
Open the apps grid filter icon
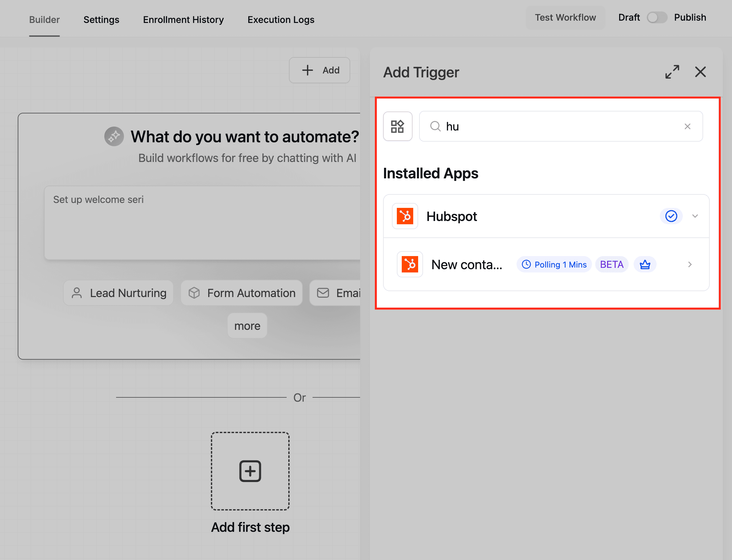[397, 126]
